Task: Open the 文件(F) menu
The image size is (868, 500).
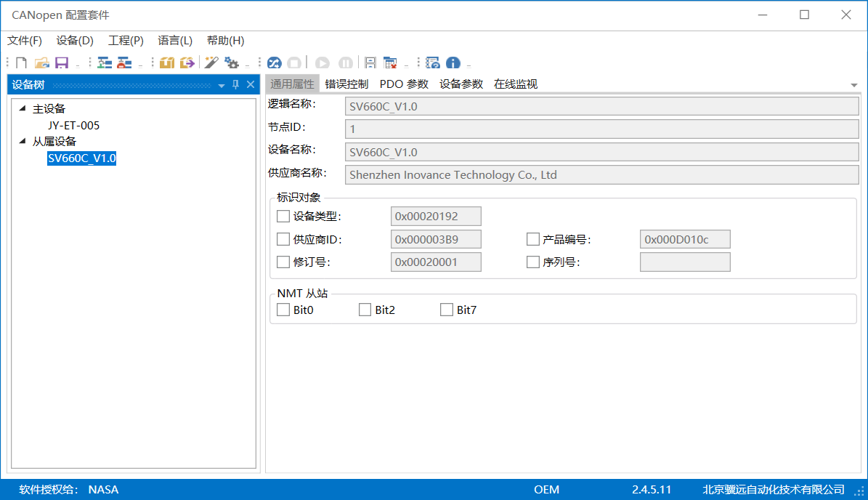Action: click(x=25, y=41)
